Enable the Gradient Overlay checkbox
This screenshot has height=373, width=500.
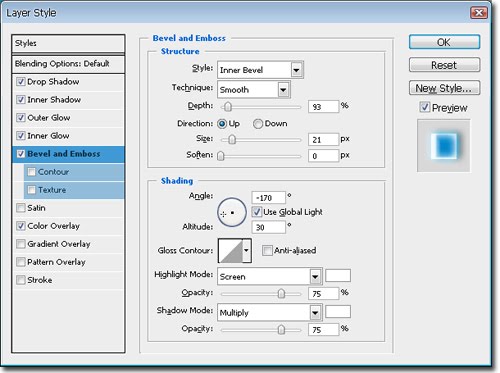[x=21, y=244]
